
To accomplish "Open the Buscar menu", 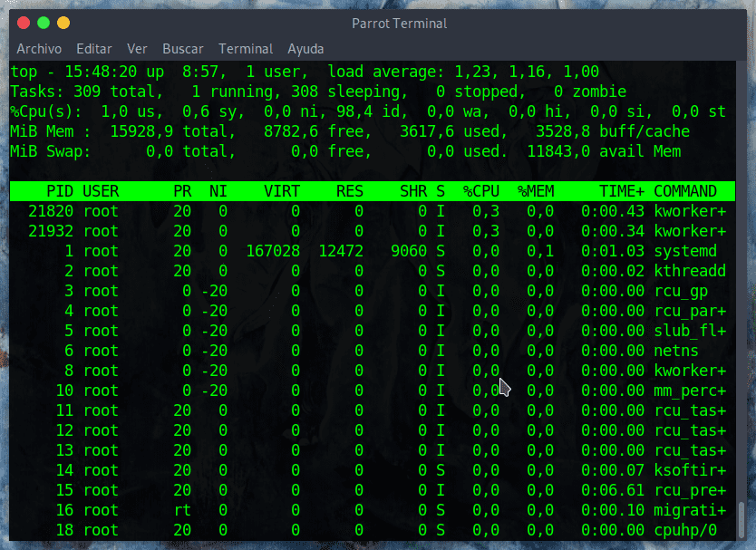I will click(x=183, y=49).
